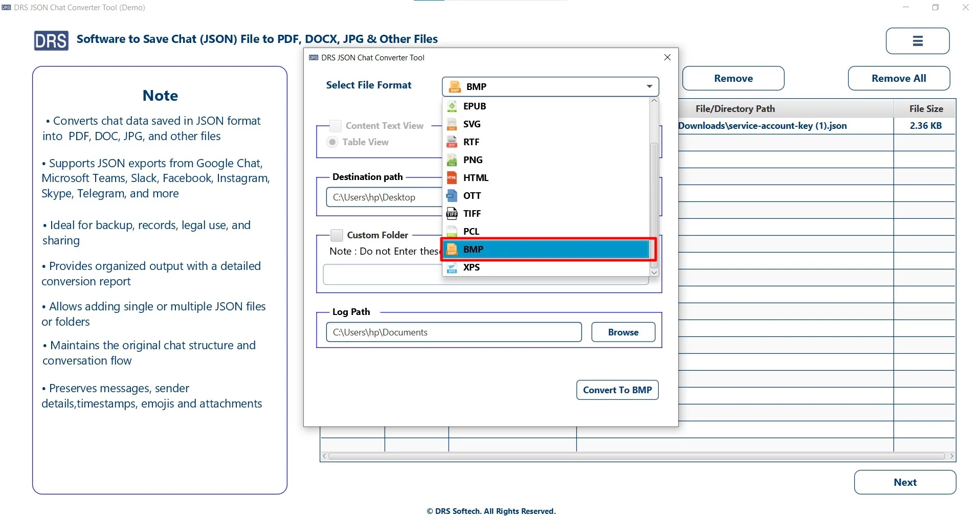Image resolution: width=980 pixels, height=519 pixels.
Task: Select the service-account-key (1).json row
Action: [x=817, y=126]
